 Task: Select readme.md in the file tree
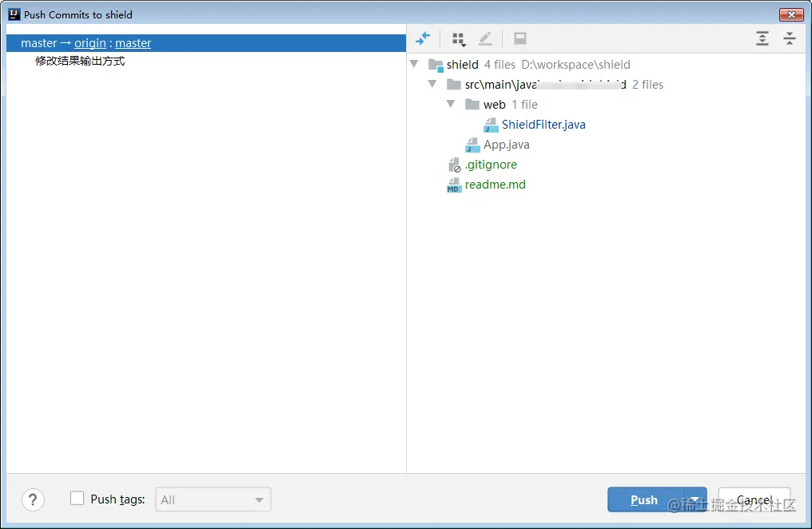point(495,185)
